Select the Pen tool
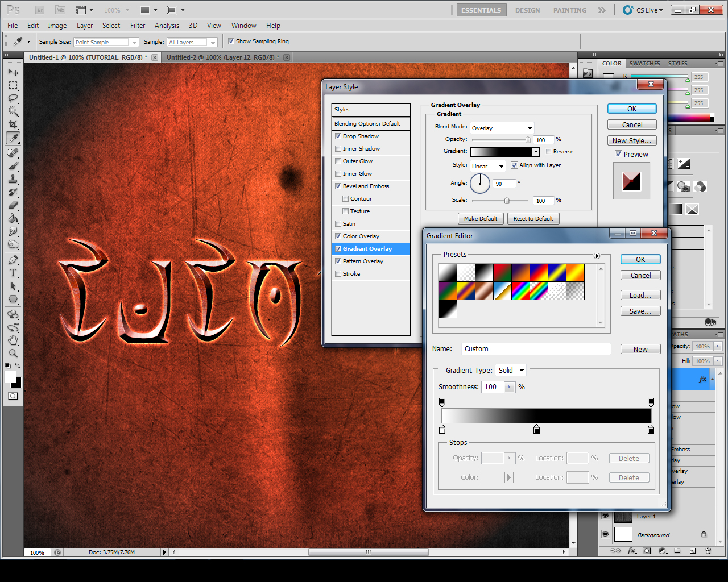The height and width of the screenshot is (582, 728). pyautogui.click(x=13, y=260)
